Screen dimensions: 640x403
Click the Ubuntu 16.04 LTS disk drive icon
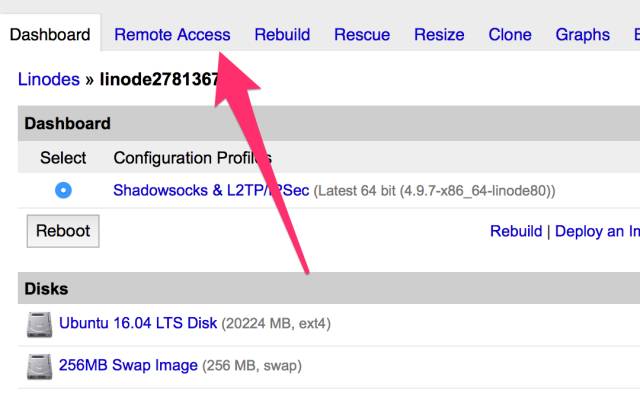[x=40, y=324]
